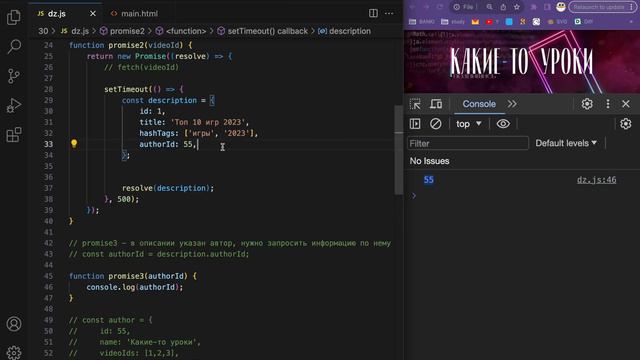This screenshot has height=360, width=640.
Task: Toggle DevTools device toolbar
Action: click(x=436, y=104)
